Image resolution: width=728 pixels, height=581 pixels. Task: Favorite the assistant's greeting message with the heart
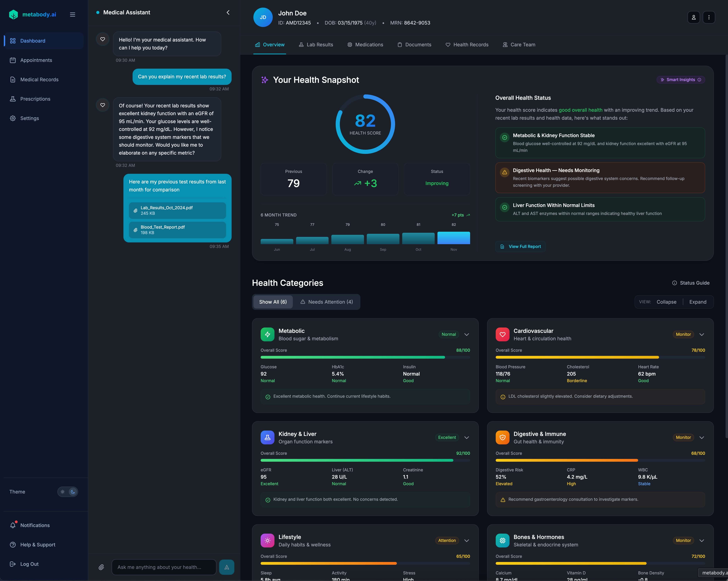(102, 39)
